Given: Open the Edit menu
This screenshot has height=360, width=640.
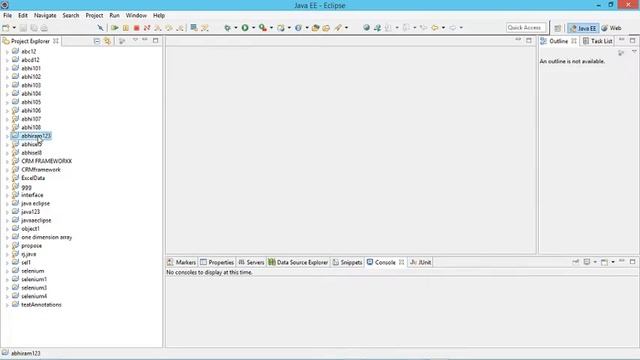Looking at the screenshot, I should tap(23, 15).
